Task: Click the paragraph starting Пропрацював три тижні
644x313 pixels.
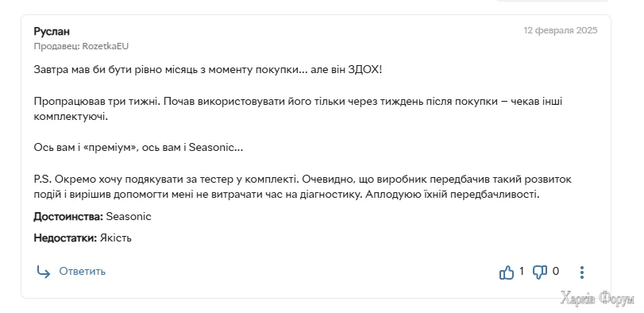Action: click(x=298, y=109)
